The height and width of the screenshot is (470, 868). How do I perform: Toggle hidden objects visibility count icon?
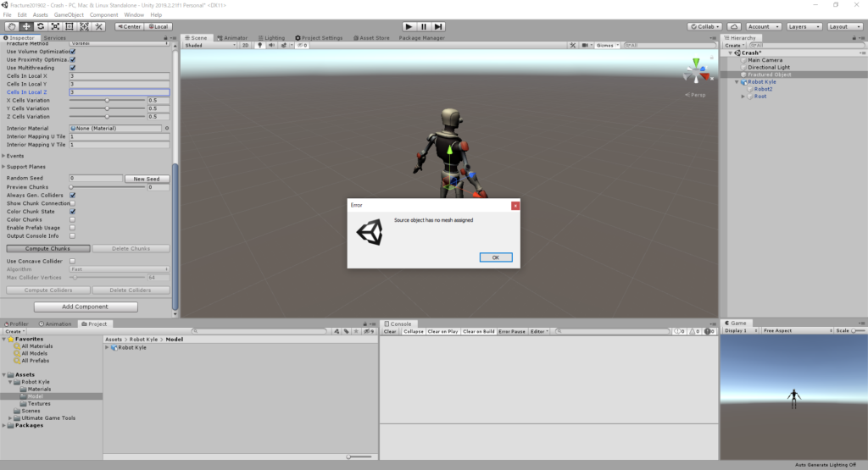[302, 46]
